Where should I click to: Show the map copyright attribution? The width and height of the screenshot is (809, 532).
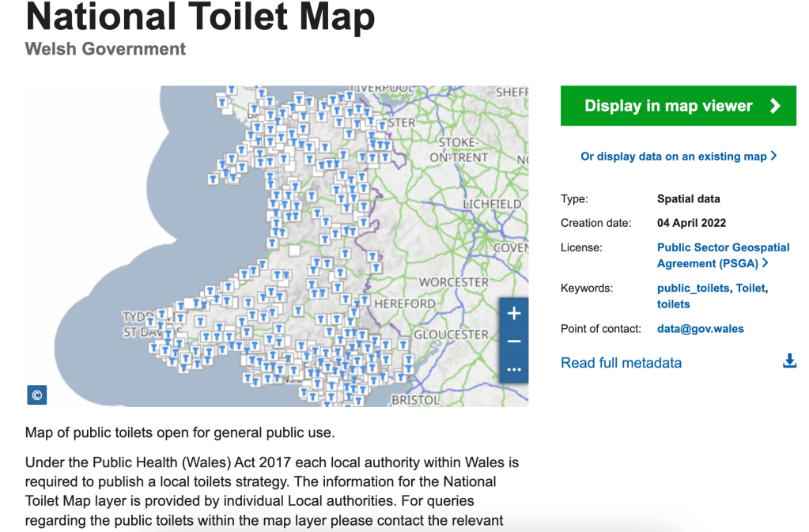(36, 394)
